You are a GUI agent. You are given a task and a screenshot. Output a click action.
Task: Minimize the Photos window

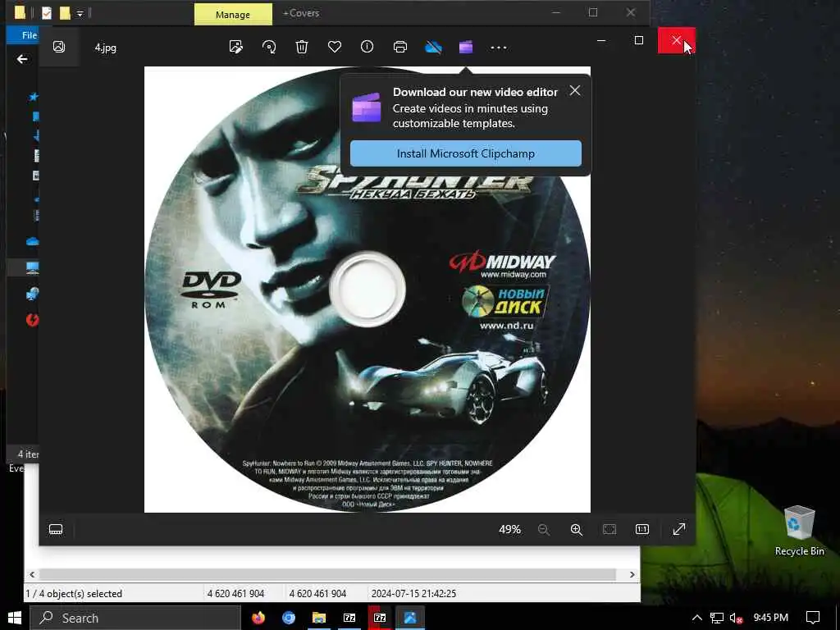point(601,40)
